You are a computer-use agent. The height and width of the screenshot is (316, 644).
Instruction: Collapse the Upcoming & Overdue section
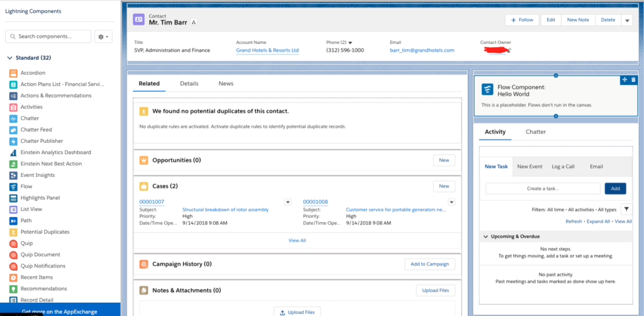[x=486, y=237]
